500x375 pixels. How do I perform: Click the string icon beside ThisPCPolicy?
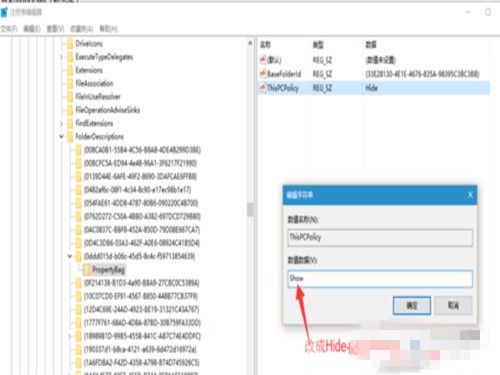(263, 88)
